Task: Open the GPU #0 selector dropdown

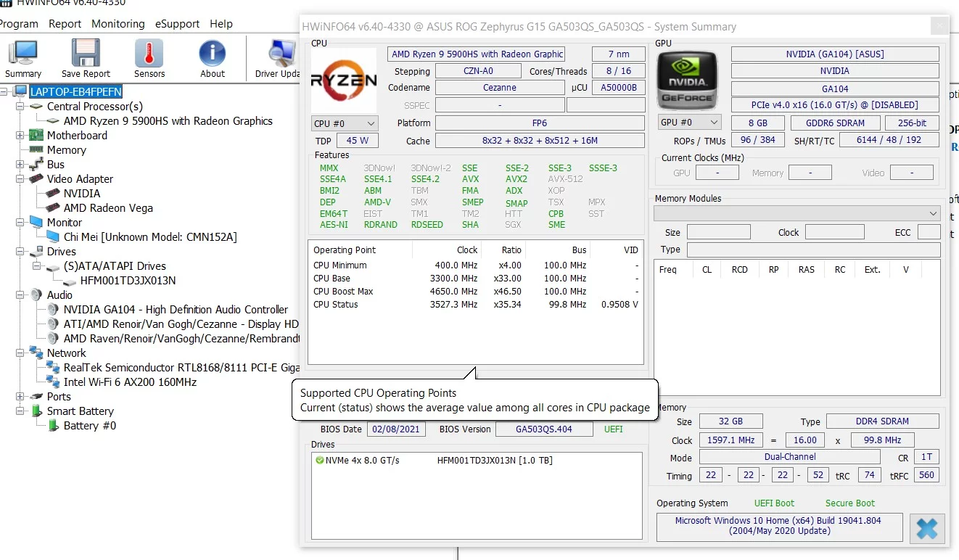Action: (690, 123)
